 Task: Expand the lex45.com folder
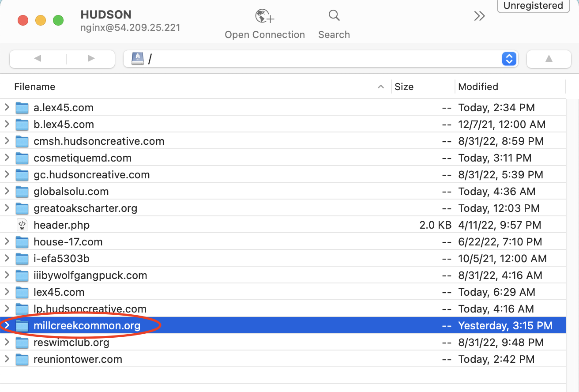pyautogui.click(x=7, y=292)
